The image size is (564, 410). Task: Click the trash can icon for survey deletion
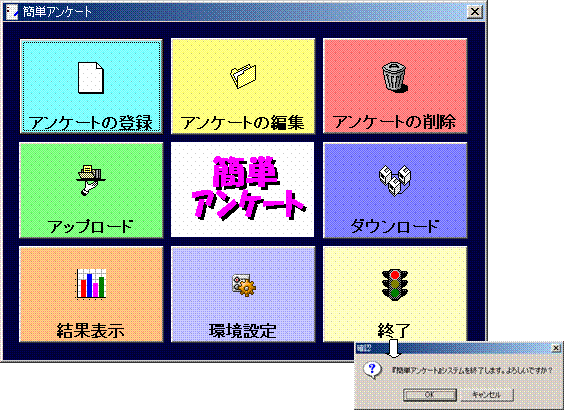(x=395, y=77)
